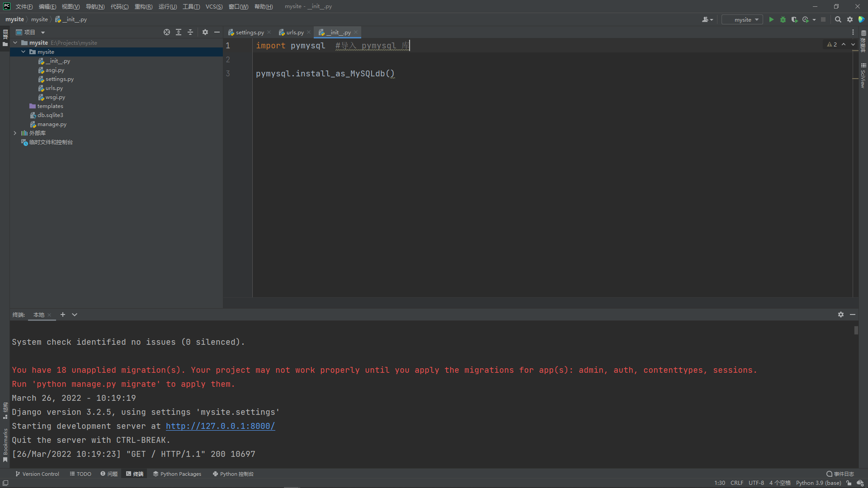868x488 pixels.
Task: Open profiler run options dropdown arrow
Action: click(814, 19)
